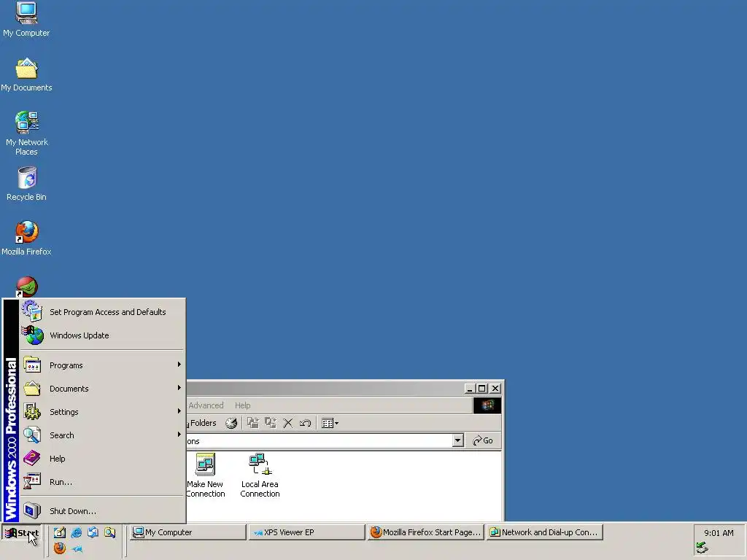The height and width of the screenshot is (560, 747).
Task: Open the Settings submenu
Action: (101, 412)
